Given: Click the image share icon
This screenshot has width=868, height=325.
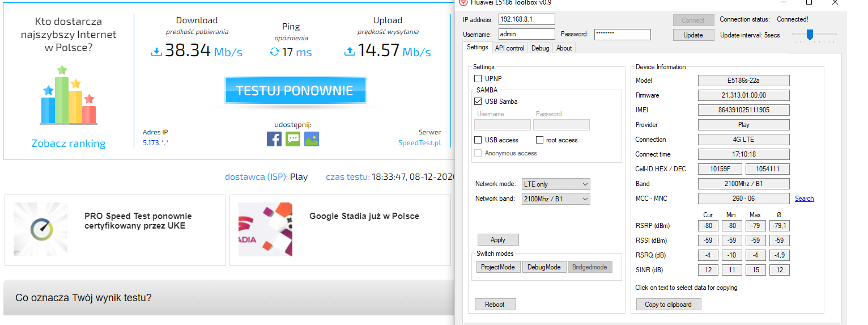Looking at the screenshot, I should [x=312, y=139].
